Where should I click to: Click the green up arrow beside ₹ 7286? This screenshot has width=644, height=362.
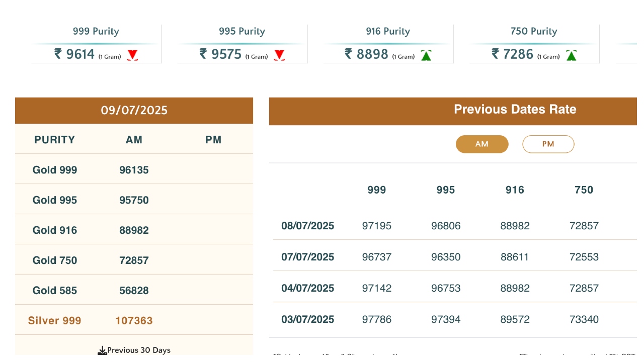tap(571, 55)
